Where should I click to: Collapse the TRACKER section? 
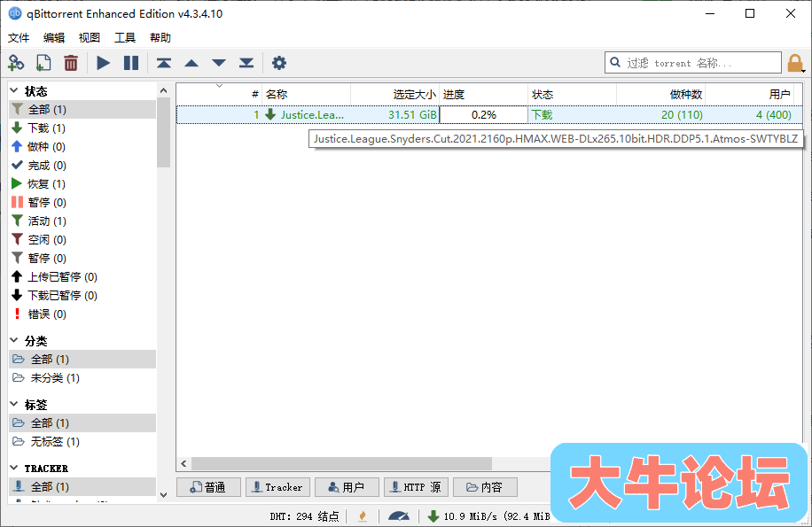coord(14,468)
